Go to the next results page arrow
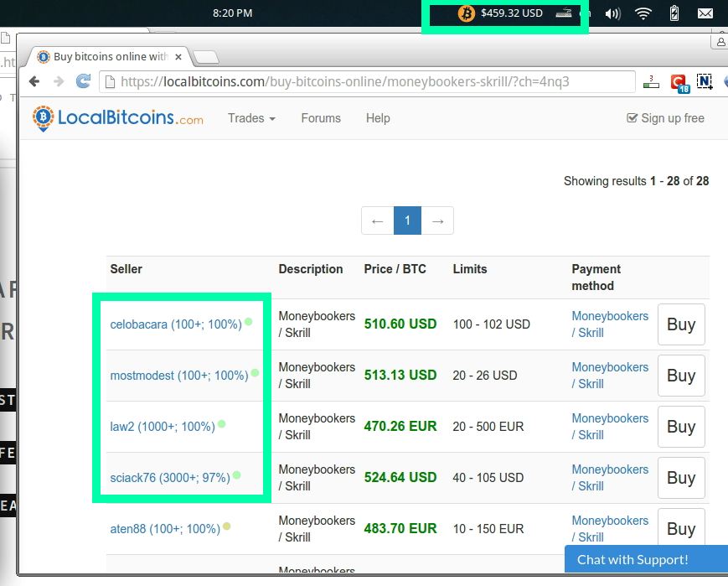Screen dimensions: 728x586 tap(437, 220)
